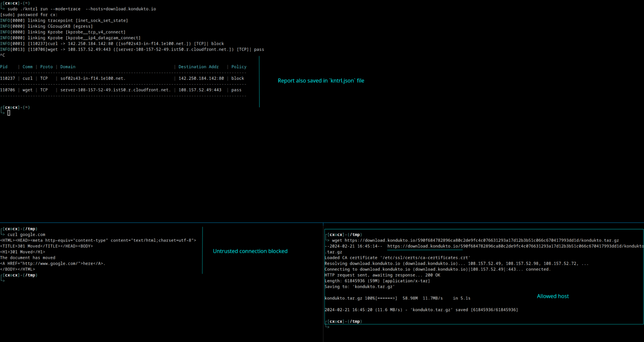Select the passed wget cloudfront row
Image resolution: width=644 pixels, height=342 pixels.
point(122,90)
